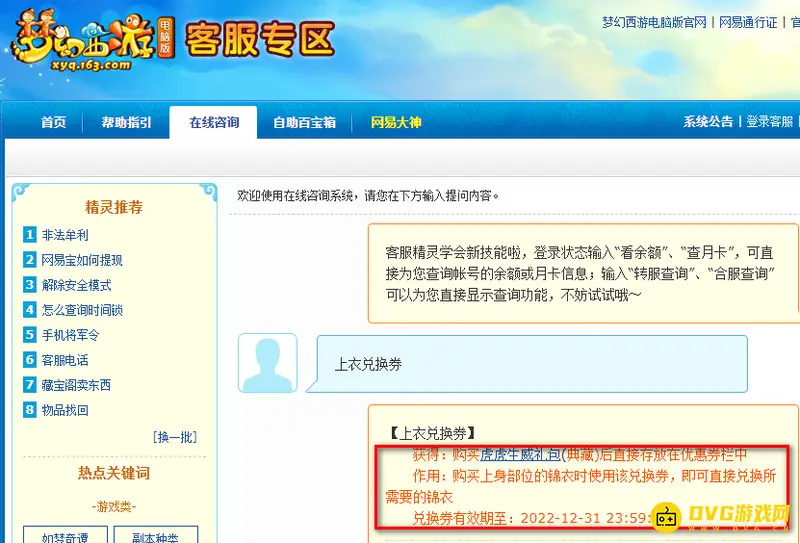
Task: Open the 怎么查询时间锁 recommendation
Action: click(82, 310)
